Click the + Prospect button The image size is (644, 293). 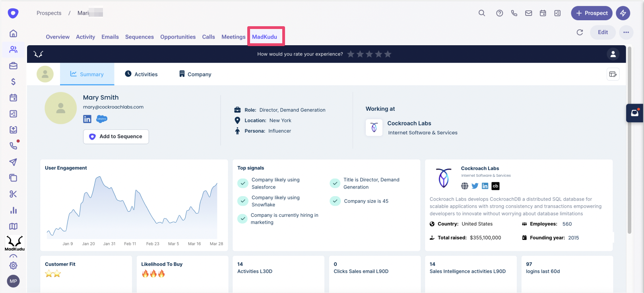click(x=592, y=13)
